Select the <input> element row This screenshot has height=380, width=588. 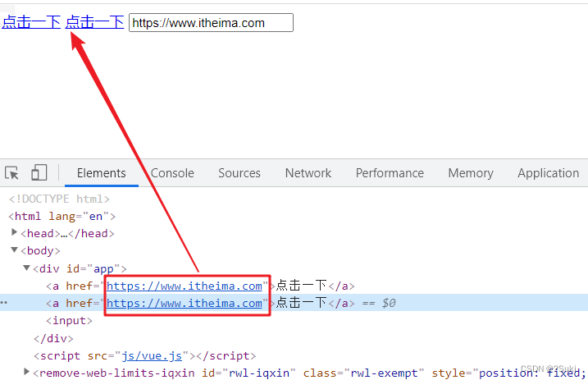tap(69, 321)
